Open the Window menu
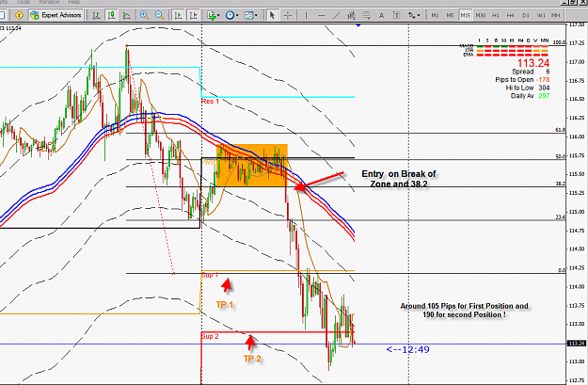This screenshot has width=588, height=385. click(x=49, y=2)
